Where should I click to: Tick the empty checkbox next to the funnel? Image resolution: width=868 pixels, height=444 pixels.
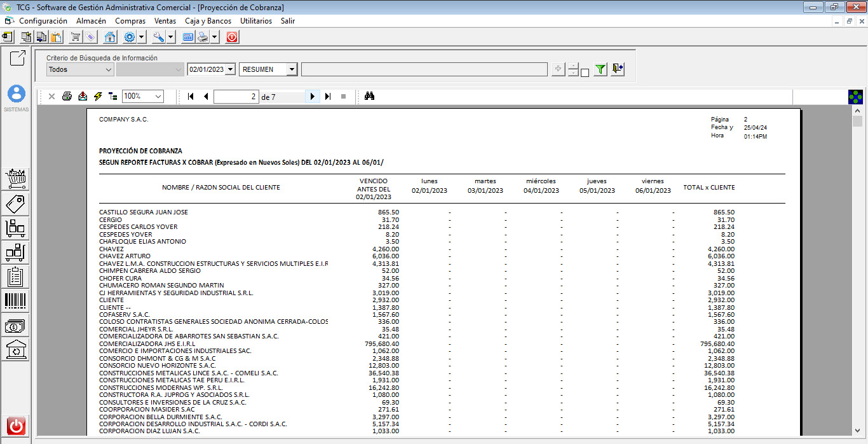[x=585, y=73]
